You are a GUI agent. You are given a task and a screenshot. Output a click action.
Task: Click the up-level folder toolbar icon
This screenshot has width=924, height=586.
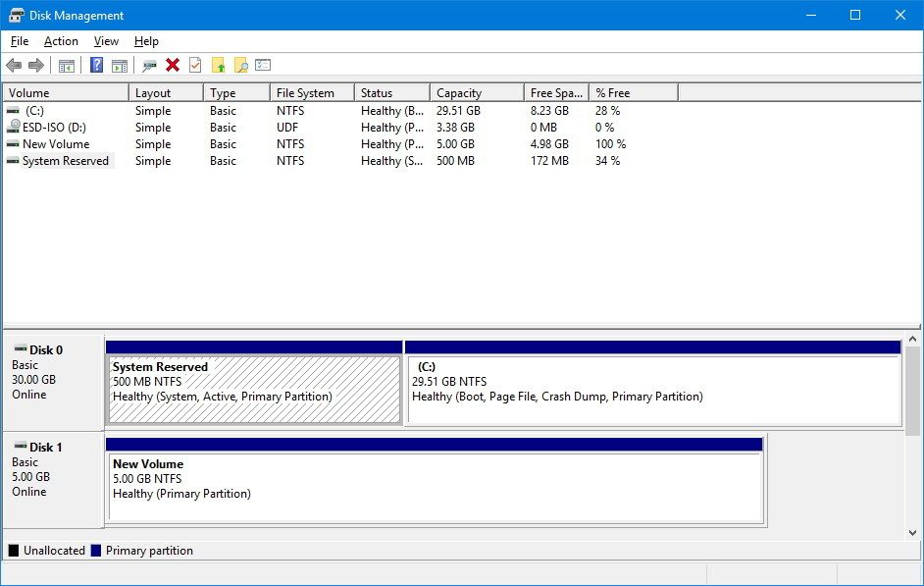pos(218,66)
